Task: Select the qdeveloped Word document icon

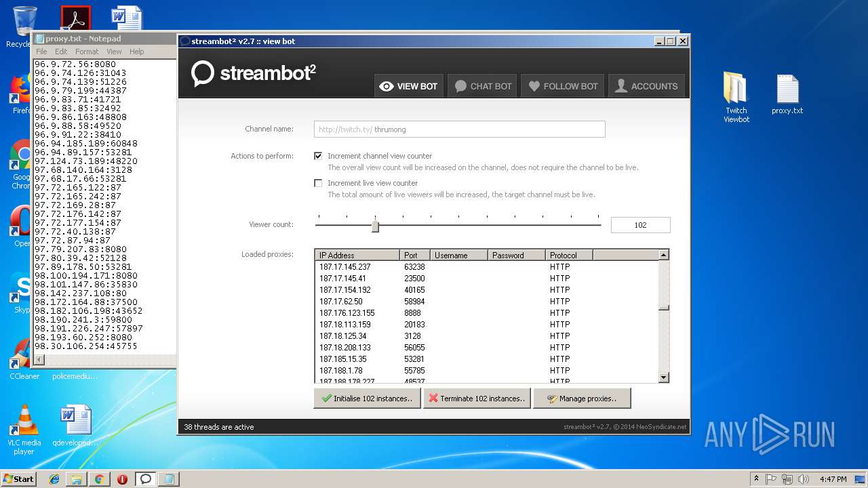Action: (75, 426)
